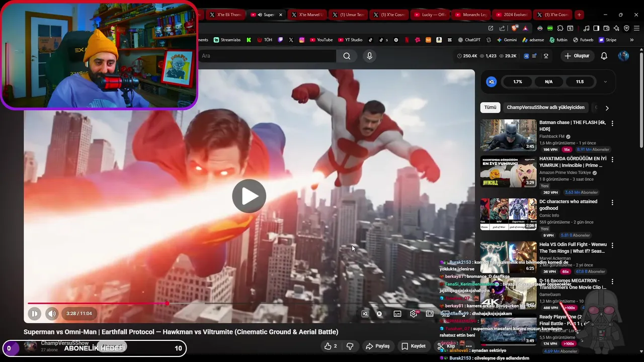Click the vidIQ 11.5 score pill

coord(580,82)
